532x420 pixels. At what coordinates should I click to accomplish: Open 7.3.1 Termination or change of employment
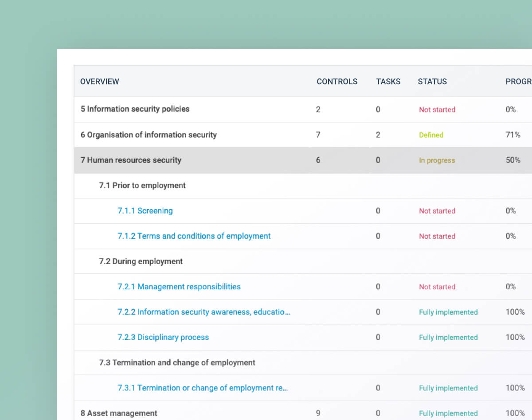(203, 388)
